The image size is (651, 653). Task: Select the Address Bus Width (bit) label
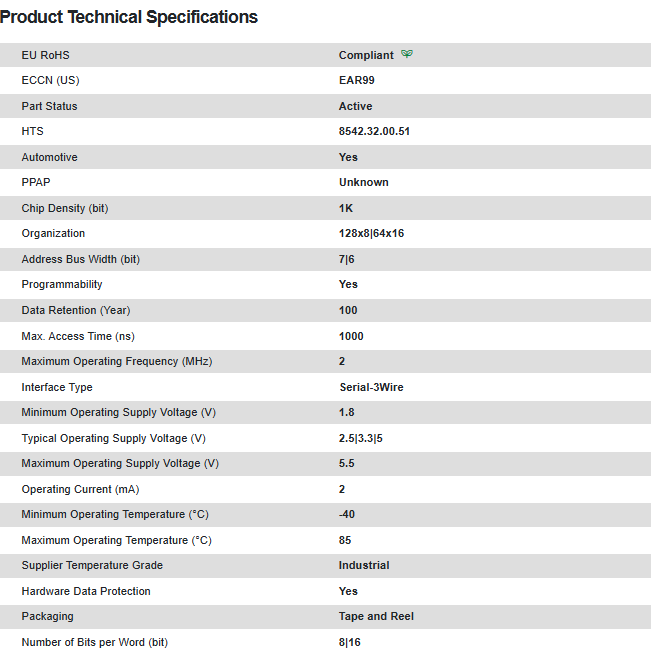pyautogui.click(x=81, y=259)
